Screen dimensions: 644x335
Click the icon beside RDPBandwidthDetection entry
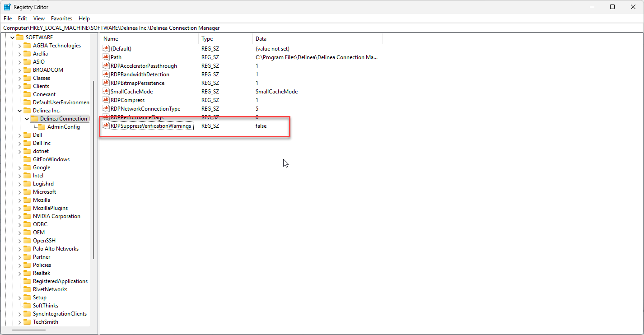[106, 74]
